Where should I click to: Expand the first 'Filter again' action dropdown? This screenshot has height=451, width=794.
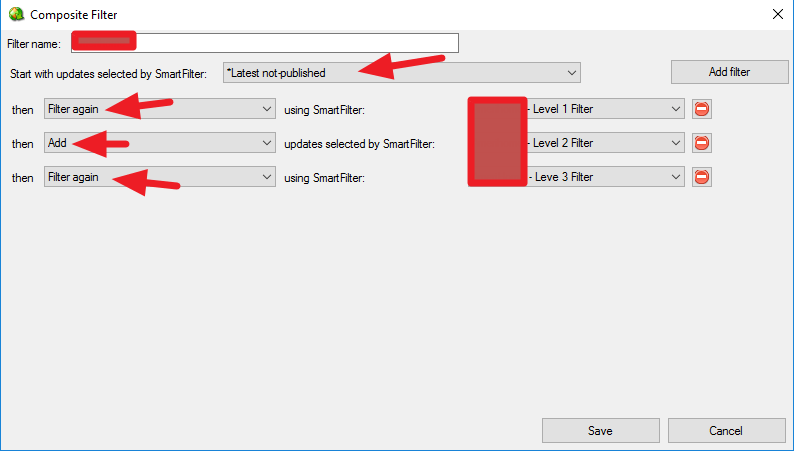coord(266,109)
